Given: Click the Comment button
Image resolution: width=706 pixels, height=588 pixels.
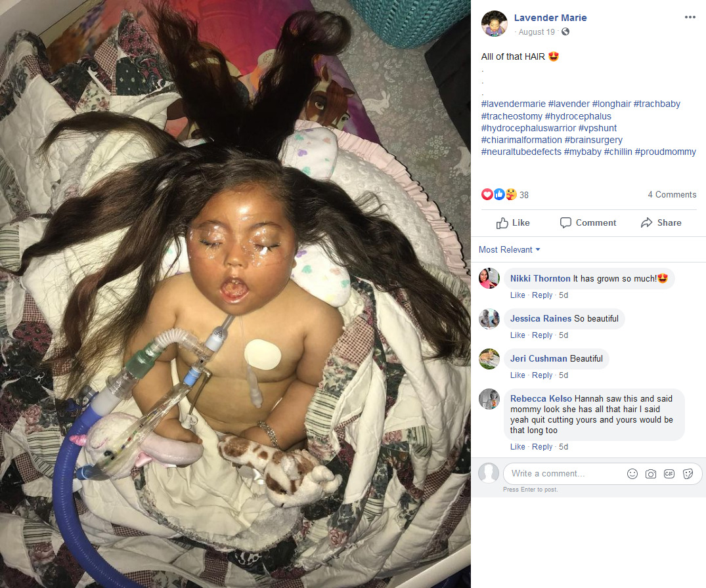Looking at the screenshot, I should 588,222.
